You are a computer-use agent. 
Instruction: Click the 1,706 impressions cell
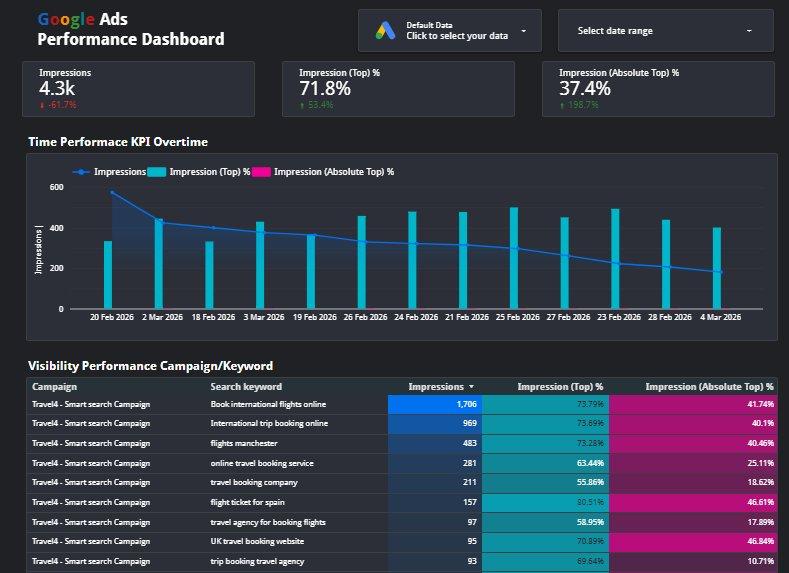(435, 404)
